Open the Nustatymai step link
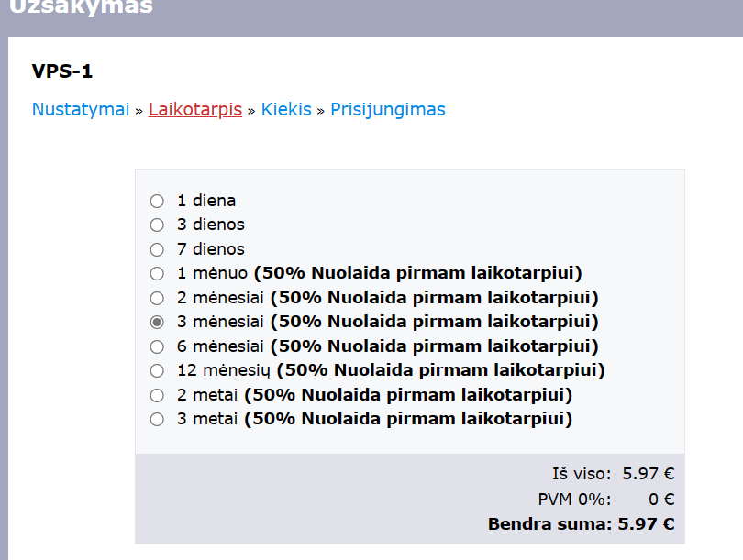 click(x=81, y=109)
